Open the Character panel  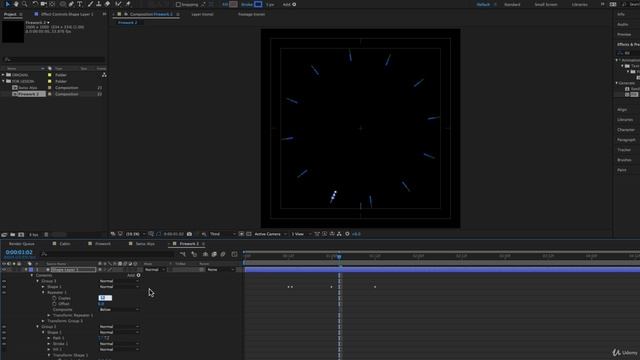[x=626, y=130]
